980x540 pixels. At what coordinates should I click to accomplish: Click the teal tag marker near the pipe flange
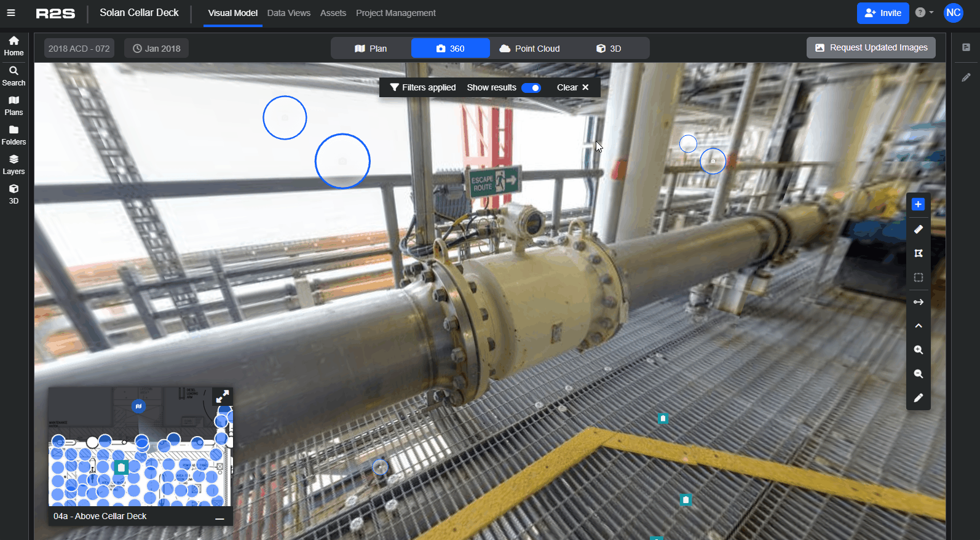click(663, 419)
